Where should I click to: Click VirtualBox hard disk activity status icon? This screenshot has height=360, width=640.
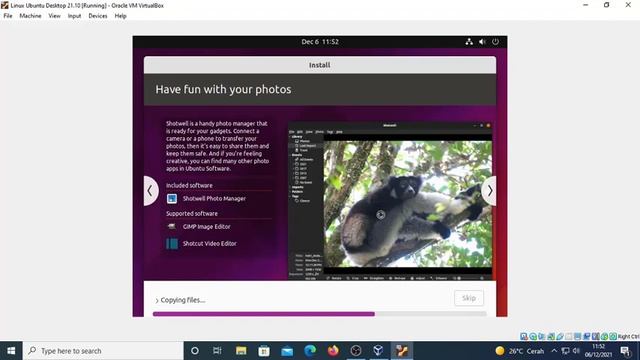pos(524,336)
